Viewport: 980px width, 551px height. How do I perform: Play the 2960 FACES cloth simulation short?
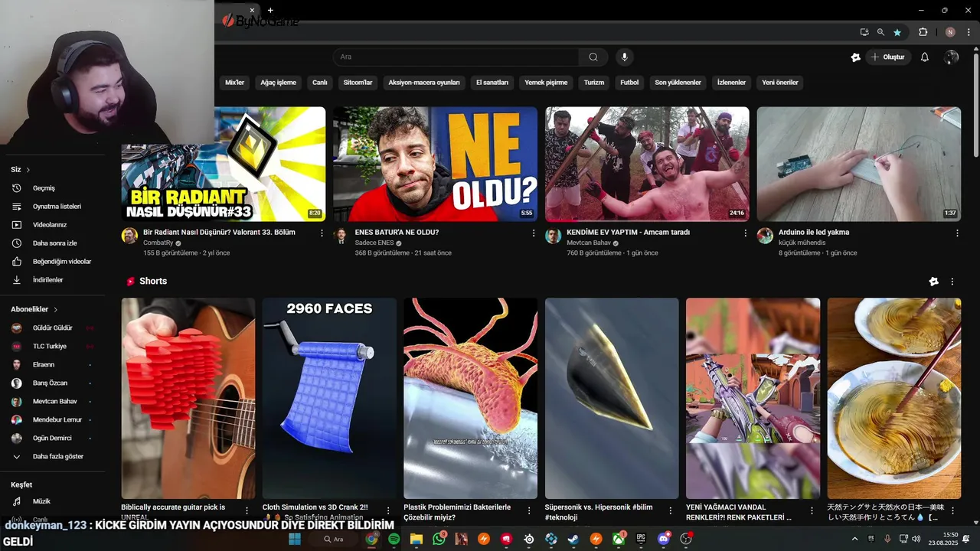point(329,398)
